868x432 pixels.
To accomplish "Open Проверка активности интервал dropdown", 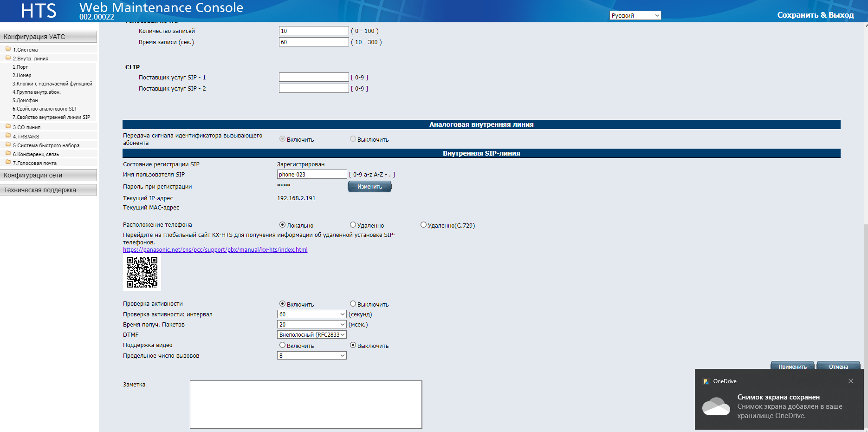I will point(312,314).
